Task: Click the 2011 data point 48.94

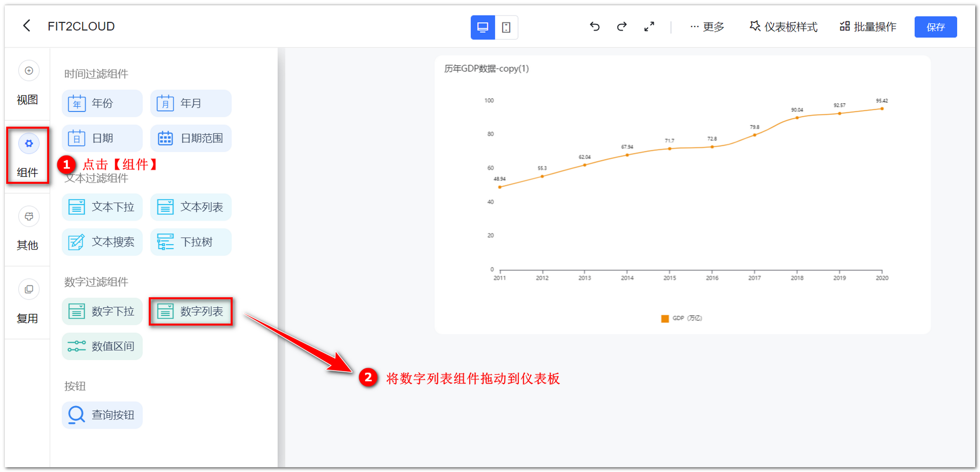Action: (500, 187)
